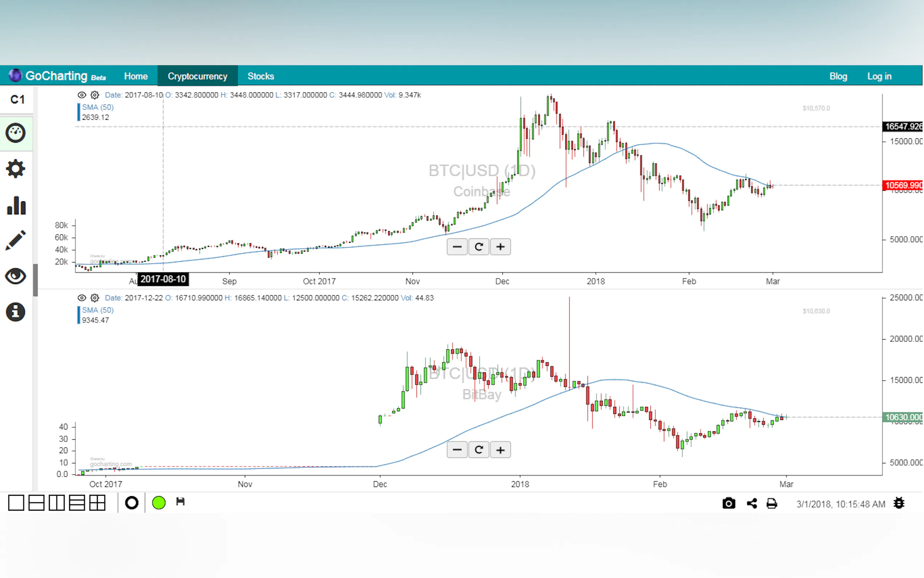Click the Log in link
Viewport: 924px width, 578px height.
[879, 76]
